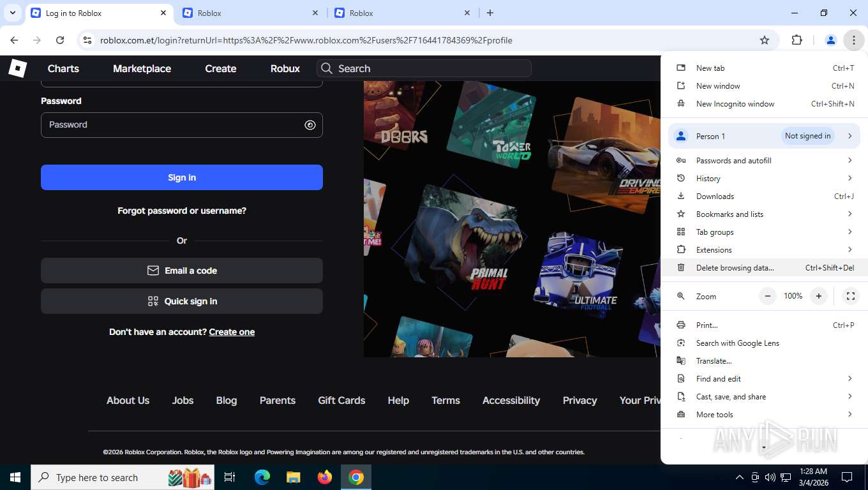This screenshot has width=868, height=490.
Task: Click the Gift Cards footer link
Action: coord(341,401)
